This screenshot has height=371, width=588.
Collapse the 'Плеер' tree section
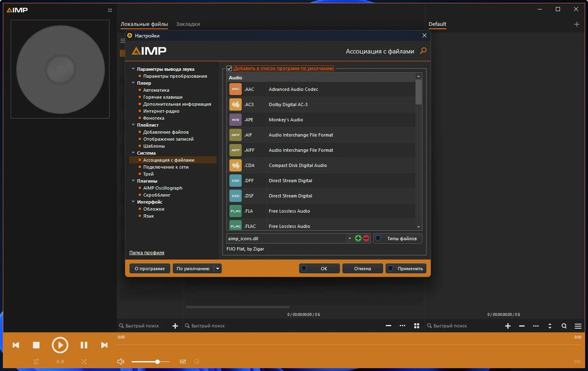pyautogui.click(x=133, y=83)
